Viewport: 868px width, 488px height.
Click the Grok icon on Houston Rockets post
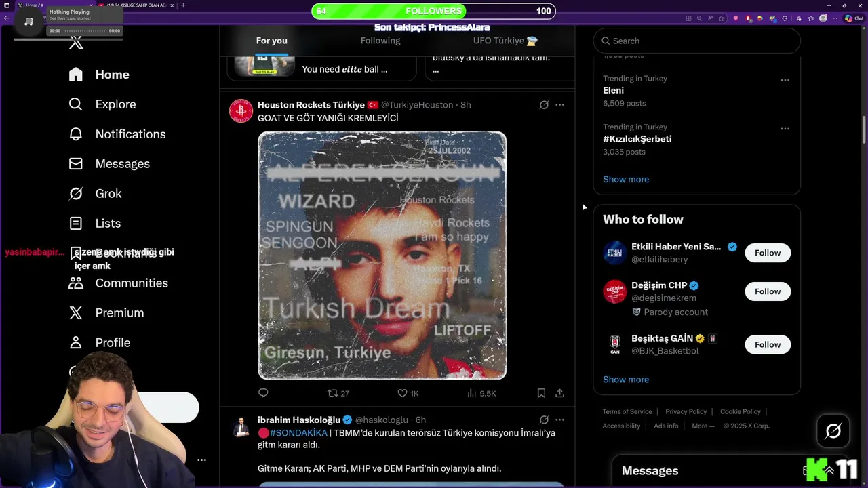pos(544,105)
